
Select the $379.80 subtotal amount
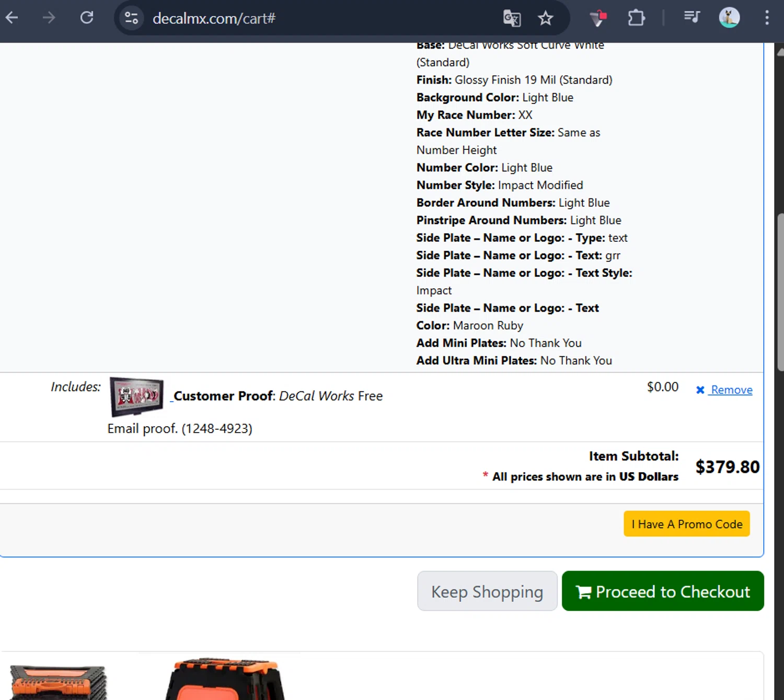pyautogui.click(x=727, y=467)
